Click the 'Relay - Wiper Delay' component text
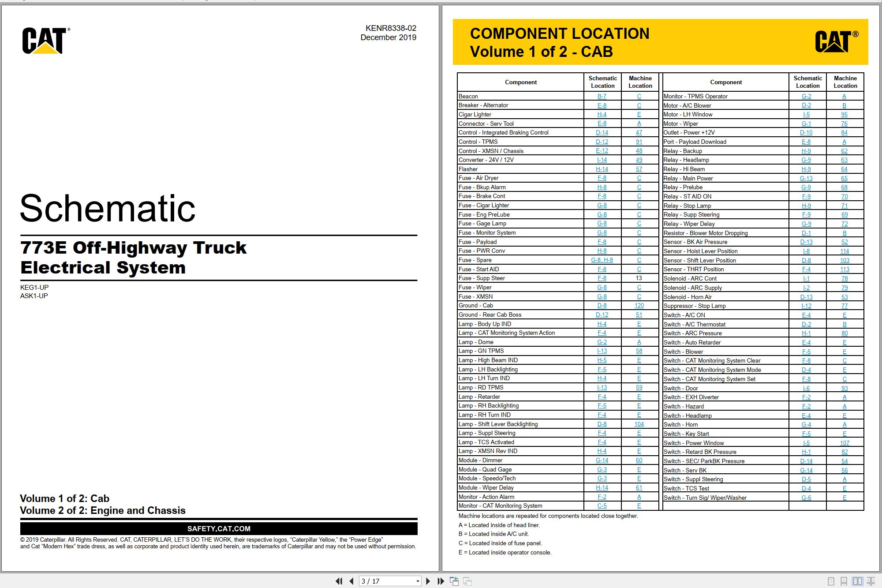Viewport: 882px width, 588px height. [x=689, y=224]
